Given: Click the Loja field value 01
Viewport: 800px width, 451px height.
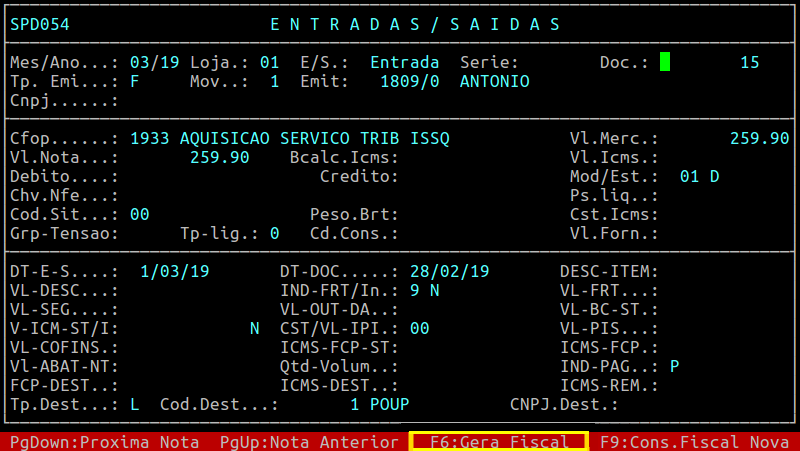Looking at the screenshot, I should [x=269, y=62].
